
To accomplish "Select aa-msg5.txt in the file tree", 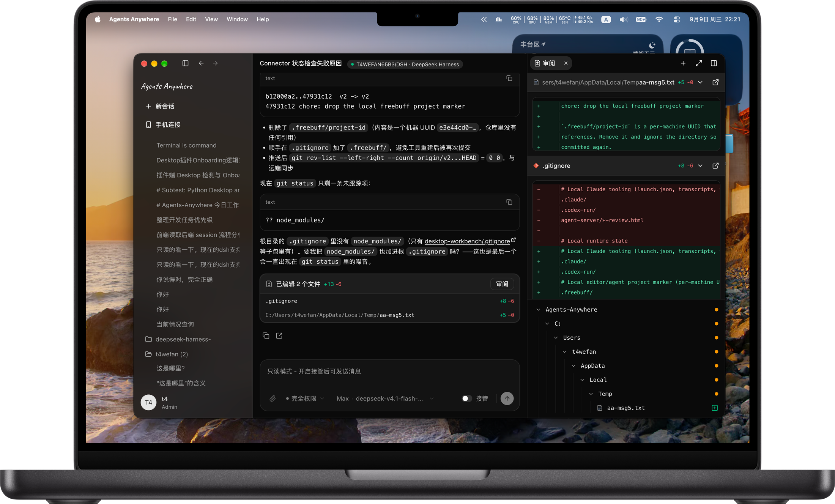I will 625,408.
